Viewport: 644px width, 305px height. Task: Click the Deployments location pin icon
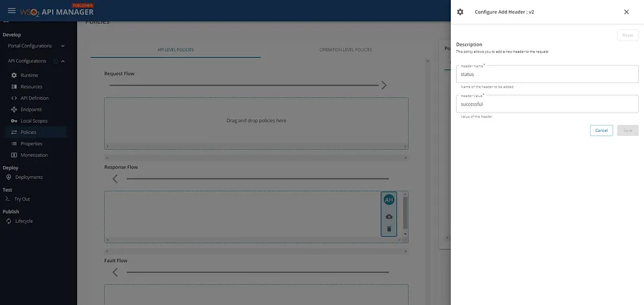pos(8,178)
